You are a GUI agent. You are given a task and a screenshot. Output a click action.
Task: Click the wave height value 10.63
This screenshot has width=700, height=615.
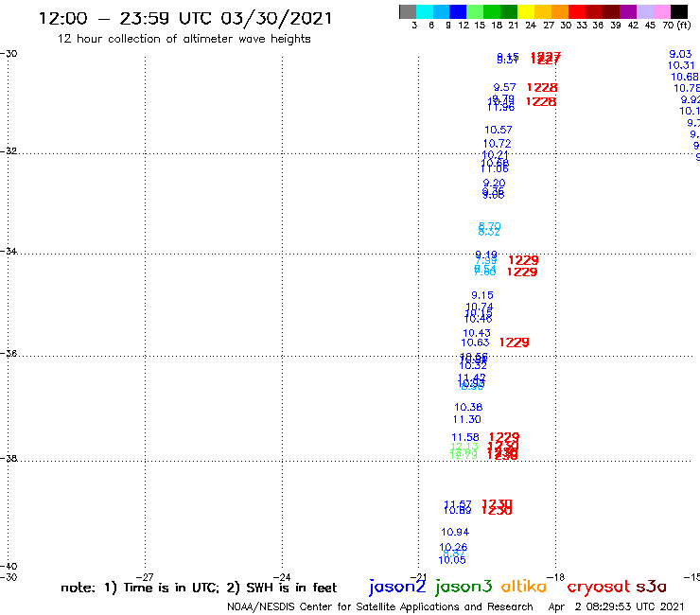475,343
